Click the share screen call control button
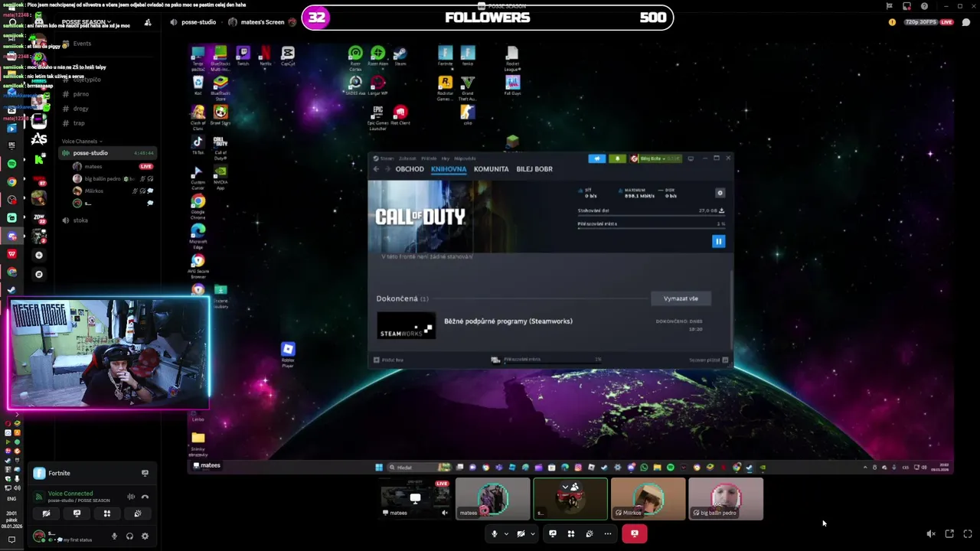This screenshot has width=980, height=551. (553, 533)
